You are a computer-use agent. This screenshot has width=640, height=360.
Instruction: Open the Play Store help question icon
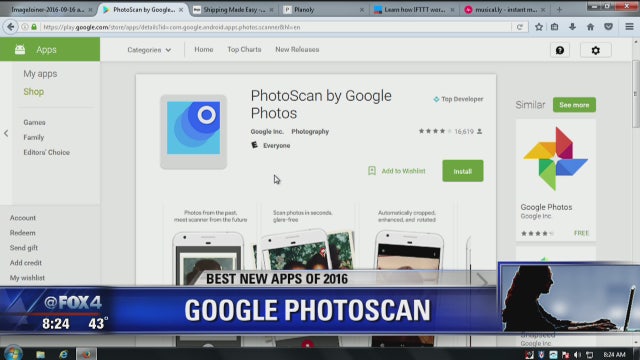coord(560,50)
